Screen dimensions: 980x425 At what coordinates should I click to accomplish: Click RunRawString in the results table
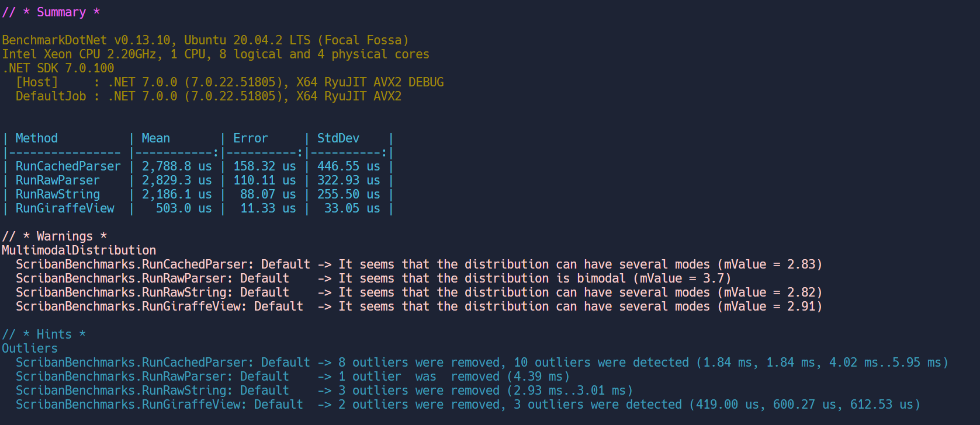[x=57, y=194]
